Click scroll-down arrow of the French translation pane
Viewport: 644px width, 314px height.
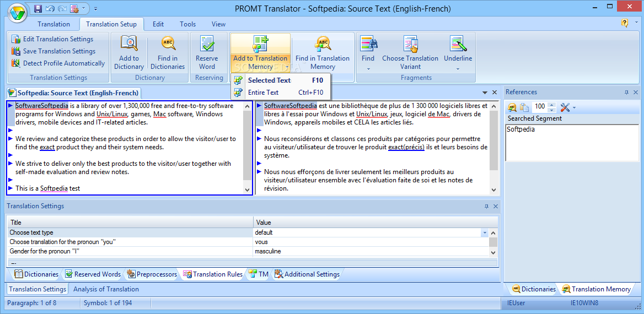pyautogui.click(x=494, y=189)
